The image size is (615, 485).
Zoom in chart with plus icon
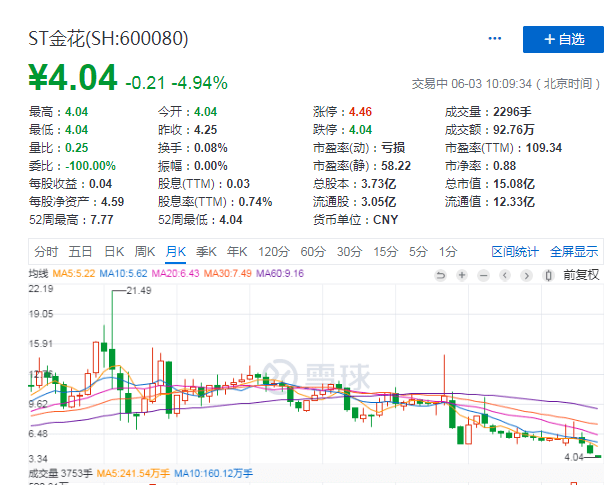point(462,275)
